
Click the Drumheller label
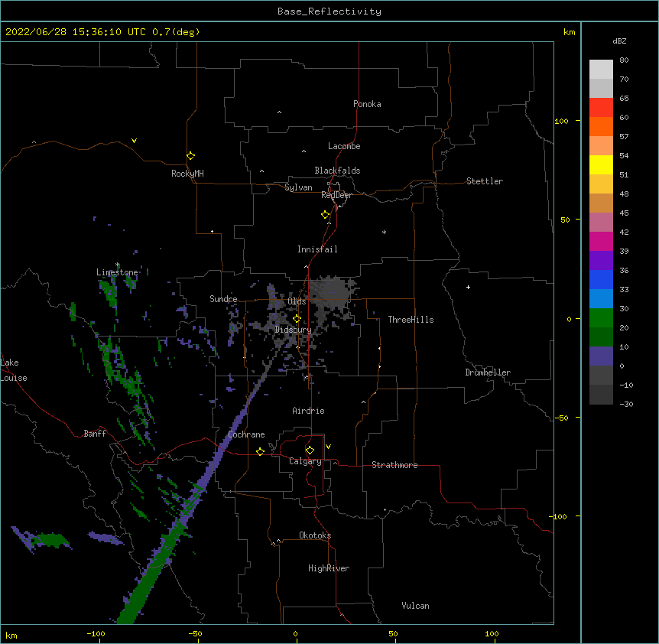tap(488, 372)
